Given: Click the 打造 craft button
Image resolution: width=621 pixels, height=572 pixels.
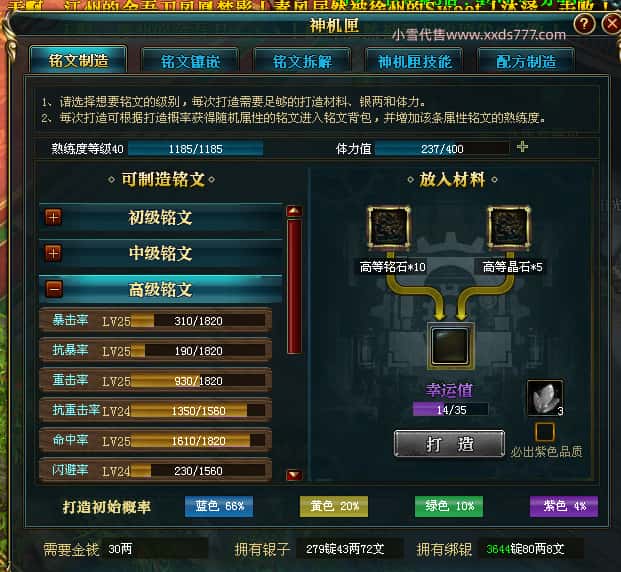Looking at the screenshot, I should pos(450,444).
